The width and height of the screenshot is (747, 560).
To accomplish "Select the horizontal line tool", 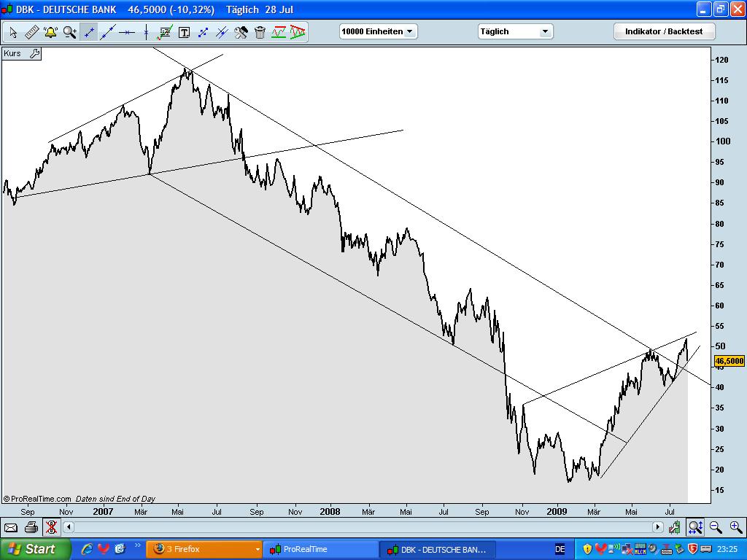I will coord(127,32).
